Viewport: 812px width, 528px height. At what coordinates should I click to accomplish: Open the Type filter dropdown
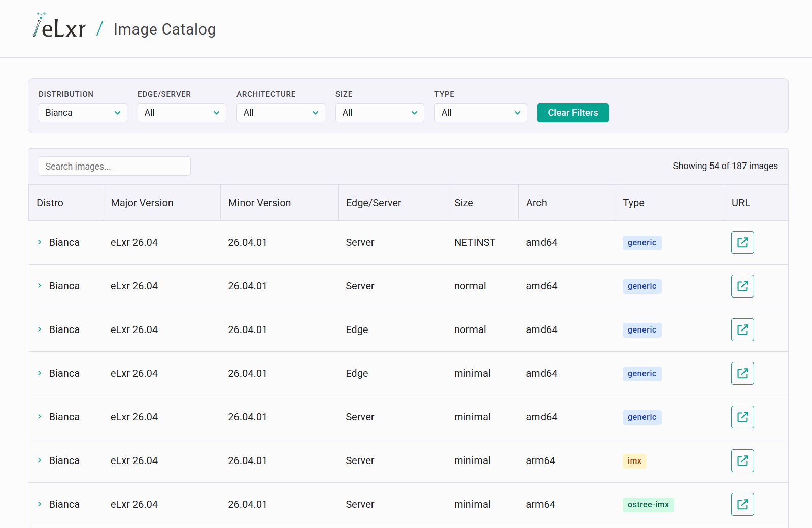pos(481,113)
